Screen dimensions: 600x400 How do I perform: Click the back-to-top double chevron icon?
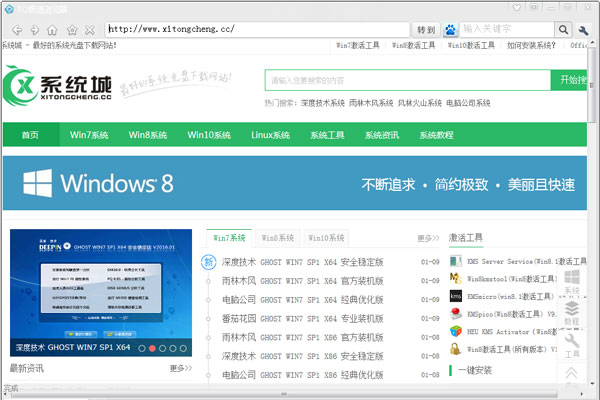click(x=572, y=373)
